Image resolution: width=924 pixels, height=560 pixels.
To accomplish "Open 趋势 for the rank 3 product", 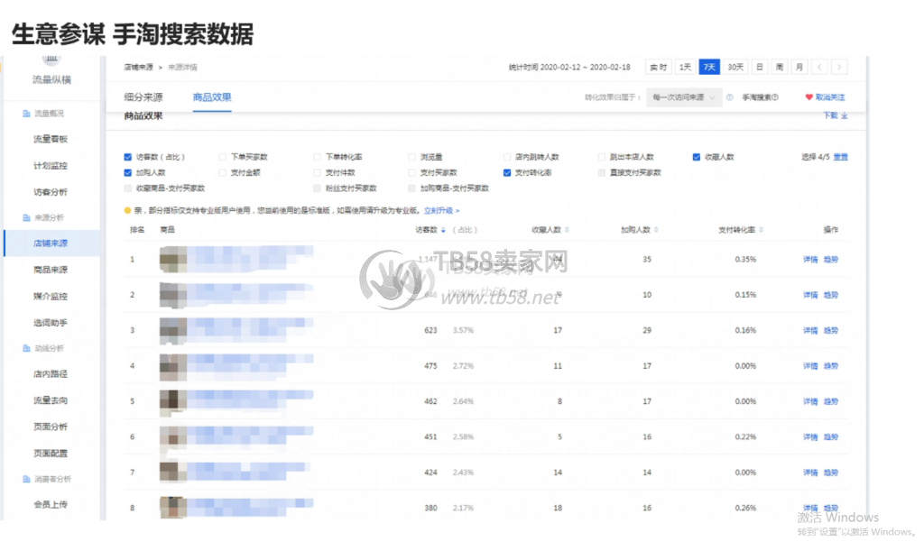I will coord(831,330).
